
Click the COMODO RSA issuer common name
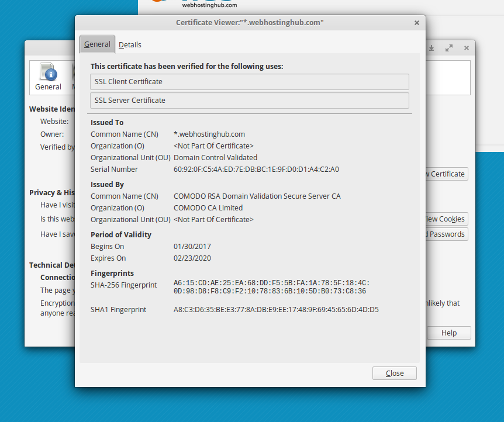(257, 196)
